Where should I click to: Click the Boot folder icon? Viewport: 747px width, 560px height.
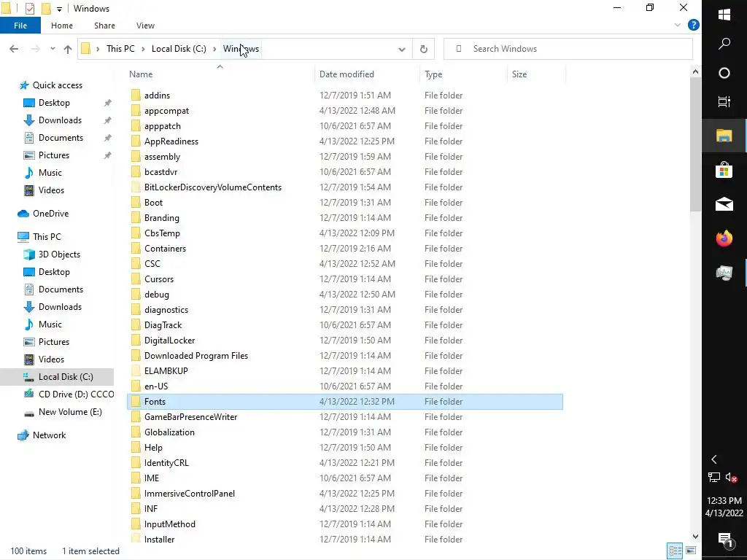tap(136, 203)
